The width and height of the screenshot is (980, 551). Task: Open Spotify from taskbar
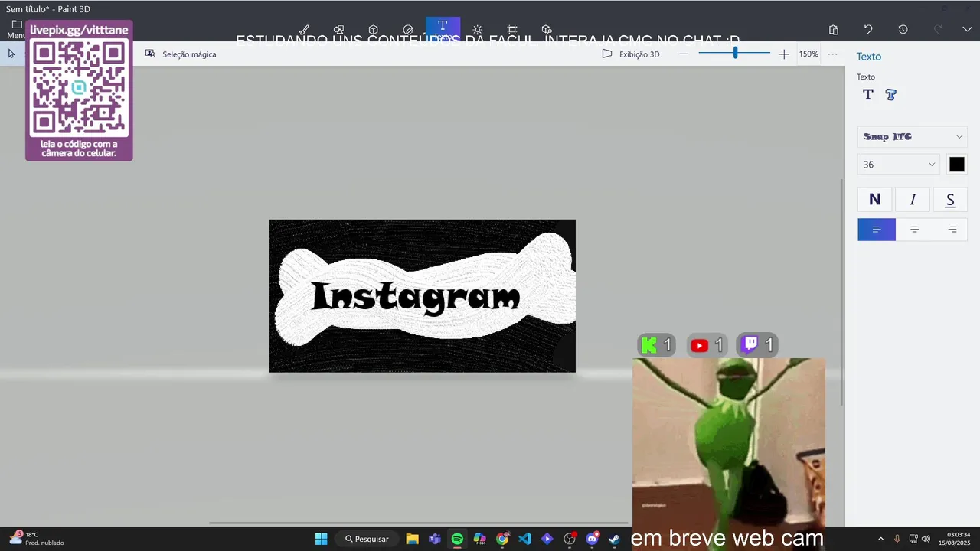point(457,539)
